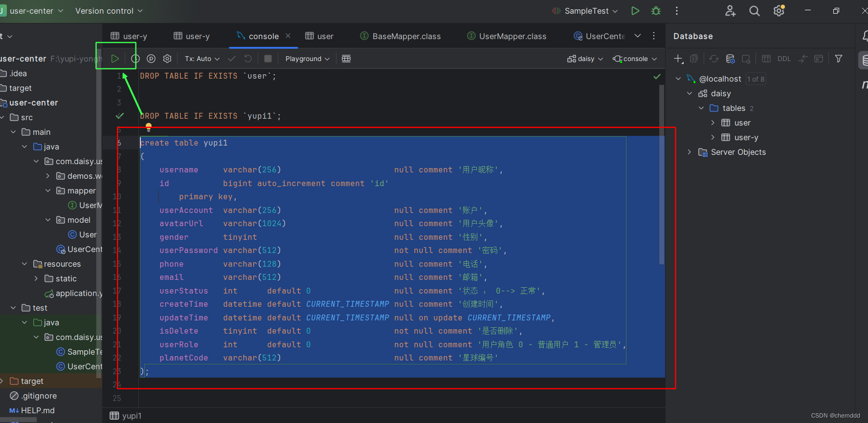The height and width of the screenshot is (423, 868).
Task: Click the Stop execution square icon
Action: (x=268, y=59)
